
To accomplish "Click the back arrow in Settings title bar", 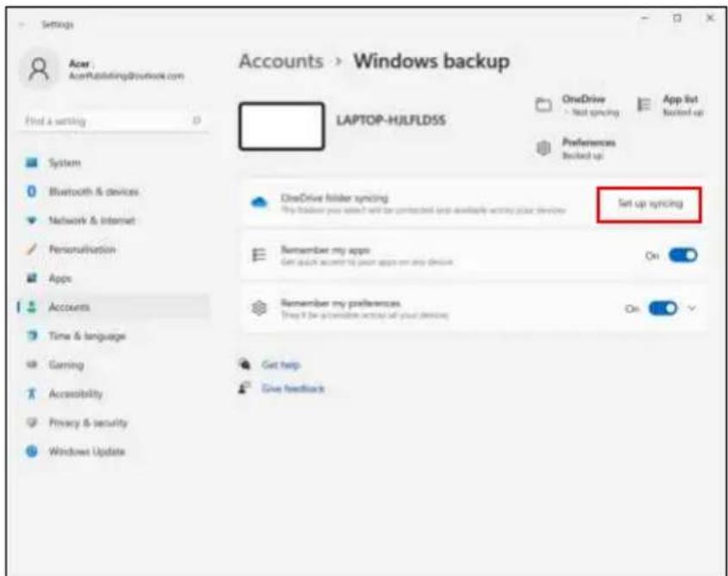I will (x=22, y=25).
